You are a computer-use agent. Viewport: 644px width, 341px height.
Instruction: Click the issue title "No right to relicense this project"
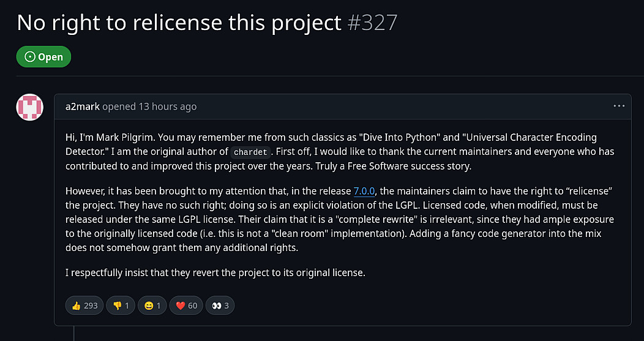click(x=179, y=23)
